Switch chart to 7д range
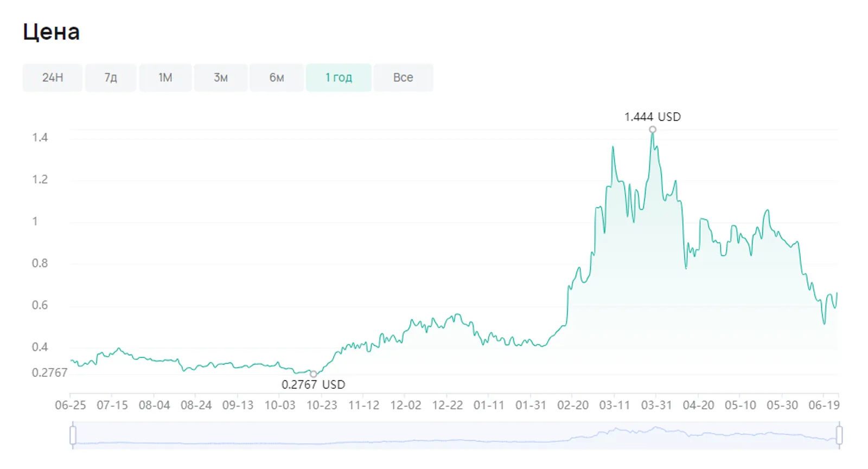The height and width of the screenshot is (469, 868). 111,78
